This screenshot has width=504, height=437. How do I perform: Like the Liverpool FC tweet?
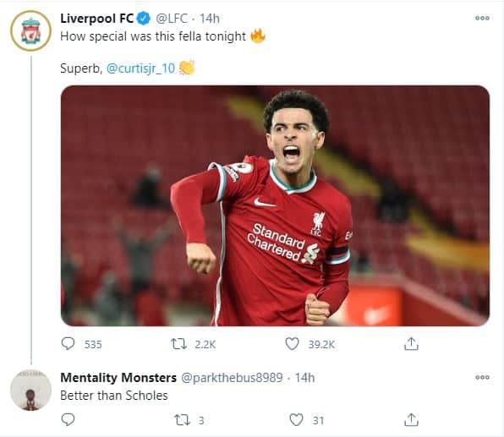click(292, 344)
